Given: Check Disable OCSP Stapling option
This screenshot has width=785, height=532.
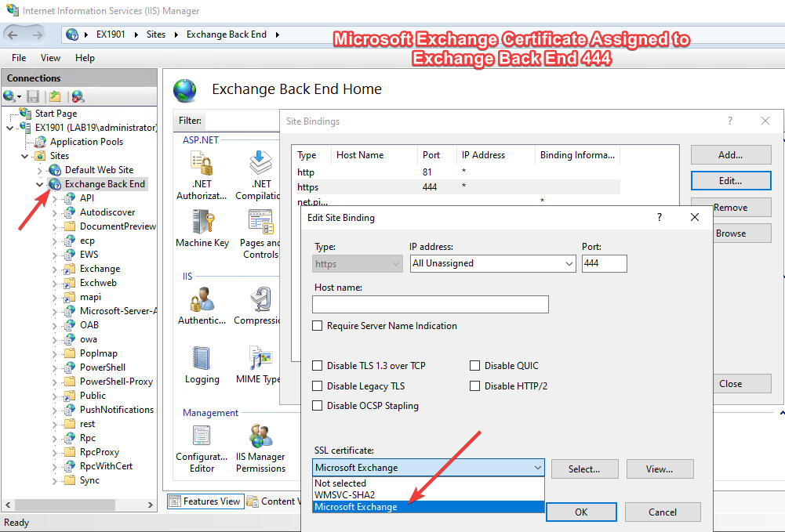Looking at the screenshot, I should 317,406.
